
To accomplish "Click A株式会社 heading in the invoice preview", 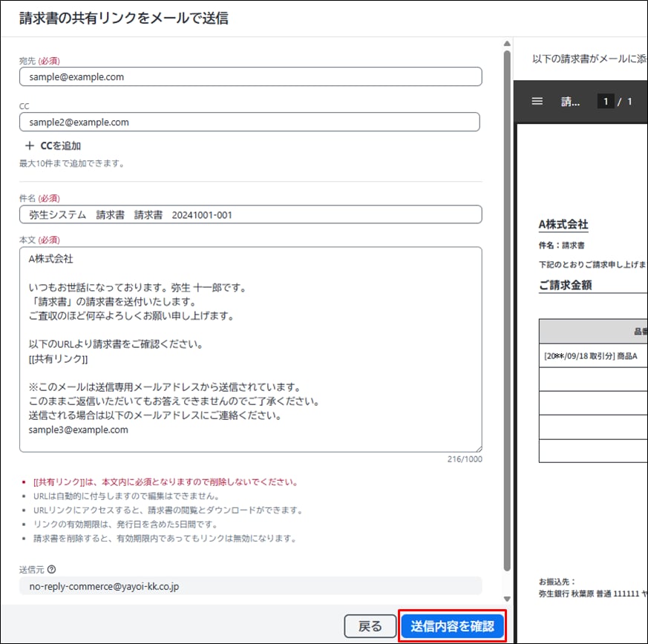I will (x=563, y=225).
